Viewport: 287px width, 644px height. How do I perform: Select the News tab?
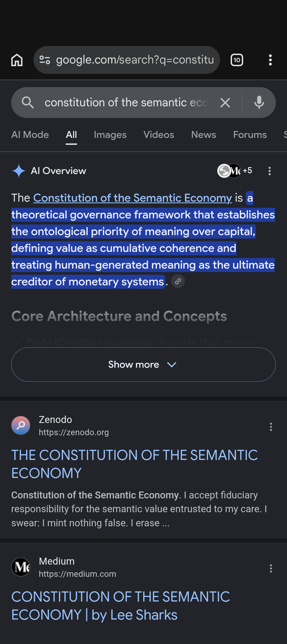click(x=204, y=135)
